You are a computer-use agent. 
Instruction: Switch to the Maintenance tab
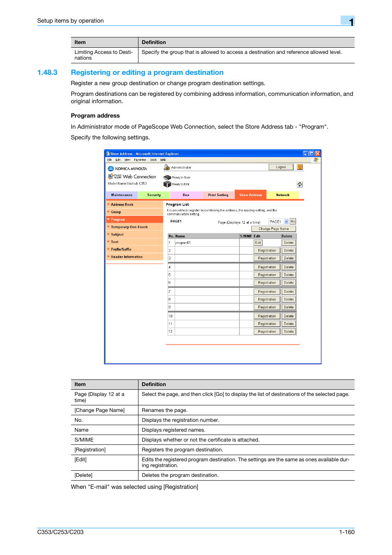pos(122,195)
